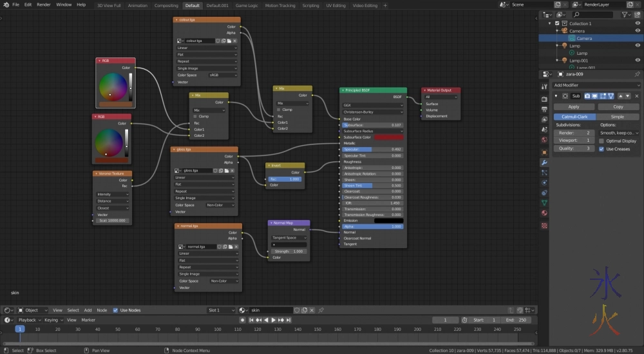Open the Slot 1 material dropdown

click(221, 310)
